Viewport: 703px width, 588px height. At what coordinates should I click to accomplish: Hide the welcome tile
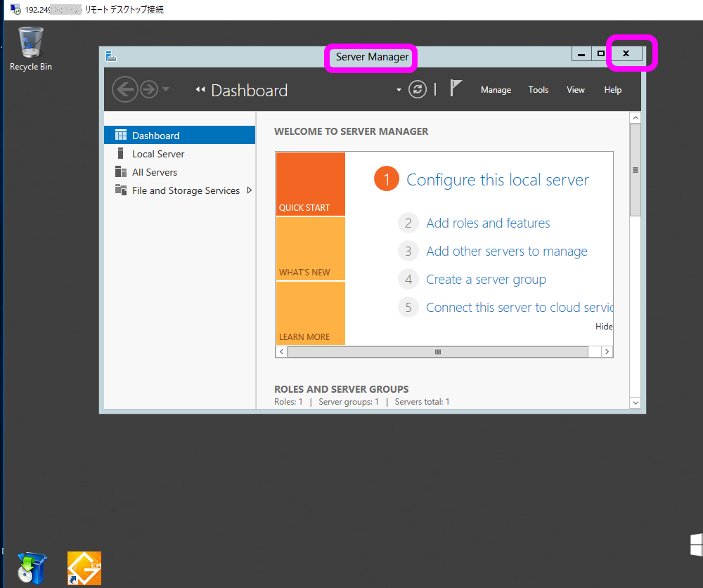603,327
